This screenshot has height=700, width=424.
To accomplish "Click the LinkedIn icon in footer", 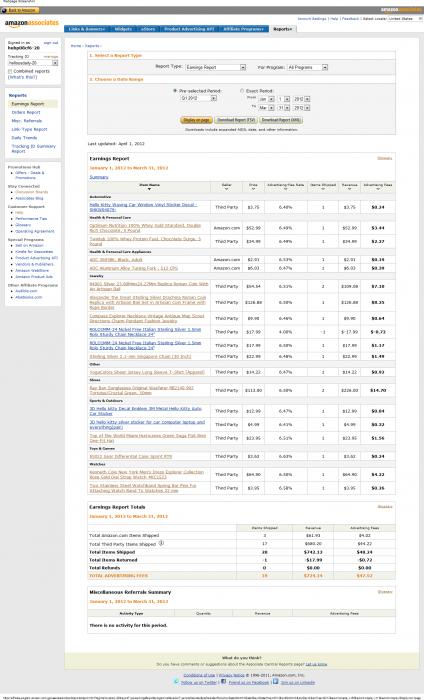I will pos(276,682).
